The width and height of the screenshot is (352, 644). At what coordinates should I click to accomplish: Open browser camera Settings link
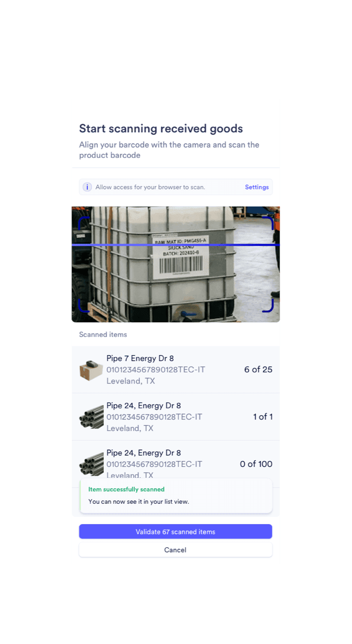[257, 187]
